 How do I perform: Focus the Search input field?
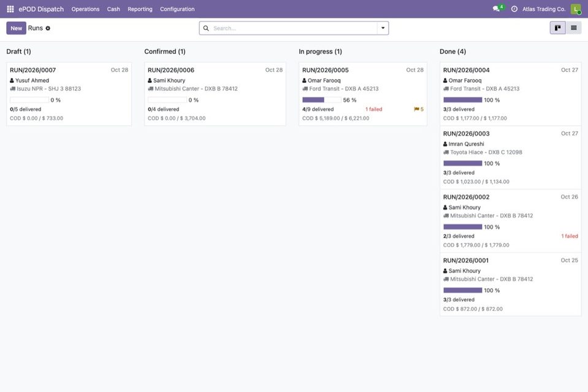[x=294, y=28]
